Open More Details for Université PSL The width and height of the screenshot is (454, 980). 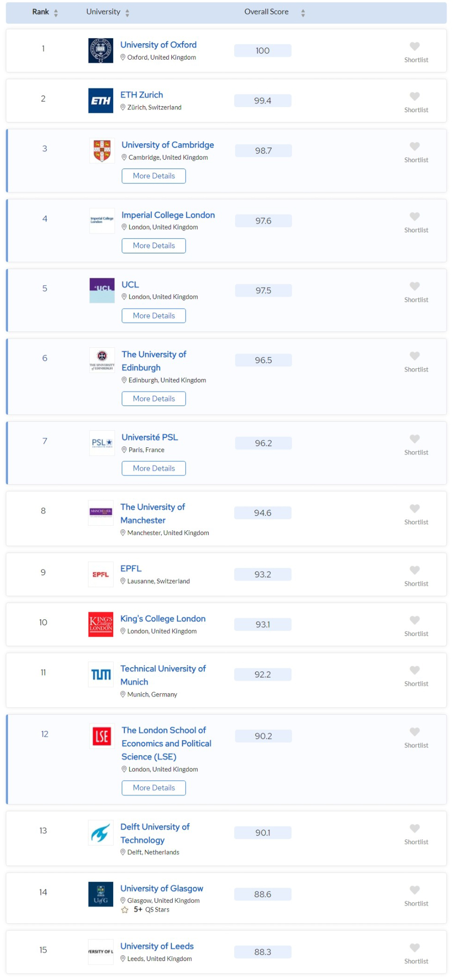154,468
